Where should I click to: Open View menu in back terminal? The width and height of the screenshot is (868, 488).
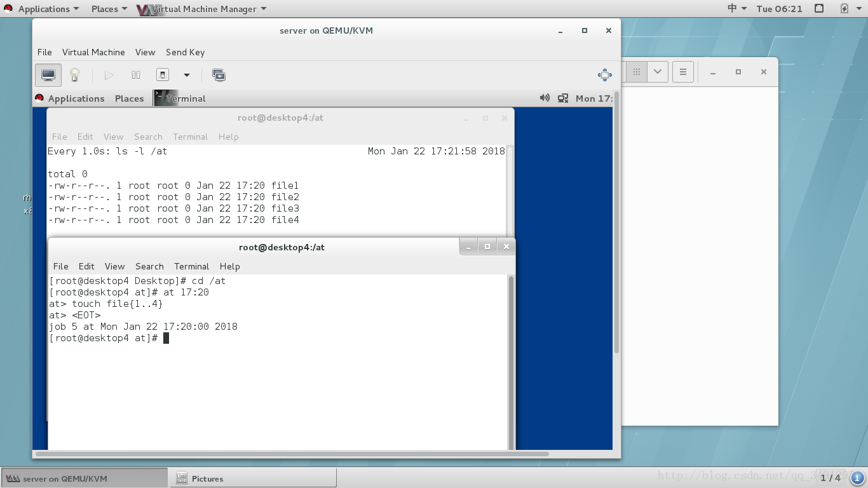pos(113,137)
